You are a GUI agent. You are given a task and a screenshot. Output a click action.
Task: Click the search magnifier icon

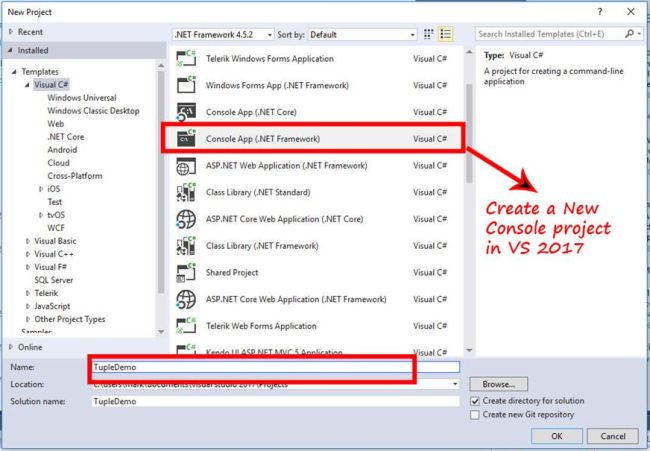629,34
